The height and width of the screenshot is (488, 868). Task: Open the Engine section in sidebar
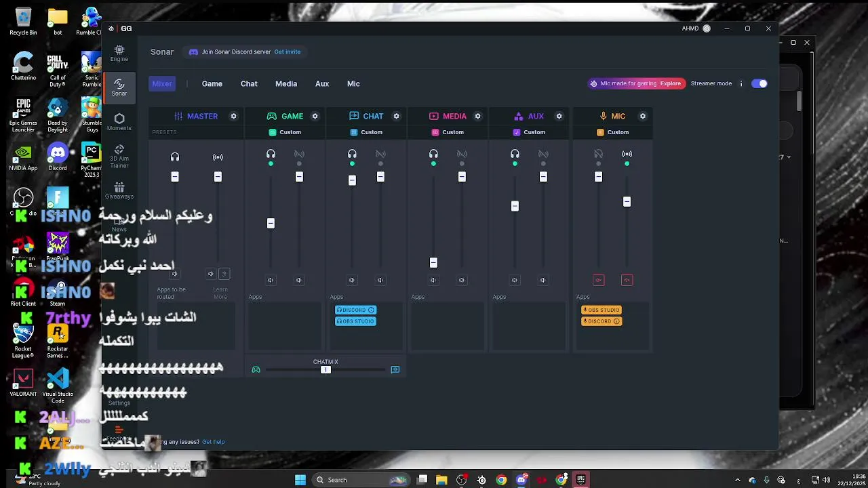(x=119, y=54)
